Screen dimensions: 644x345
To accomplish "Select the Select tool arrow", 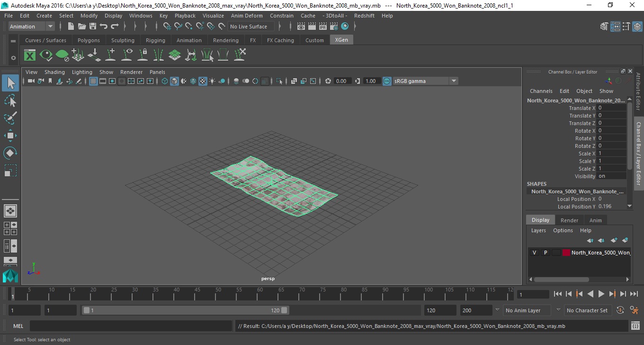I will point(10,83).
